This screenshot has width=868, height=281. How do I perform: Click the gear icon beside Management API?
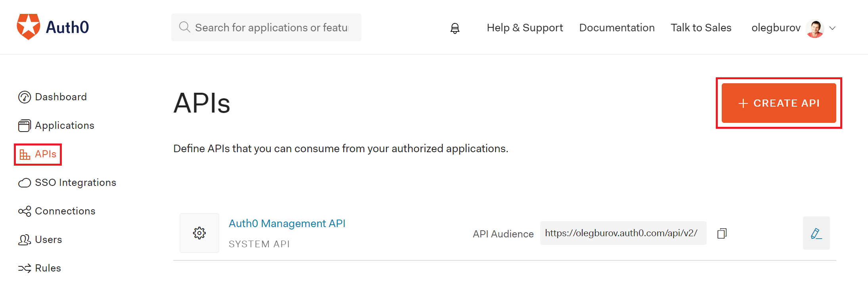199,233
